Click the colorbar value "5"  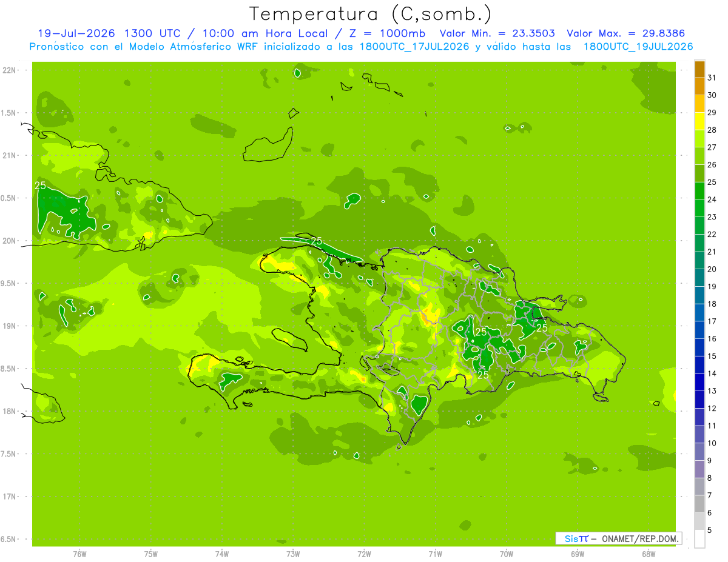click(710, 530)
